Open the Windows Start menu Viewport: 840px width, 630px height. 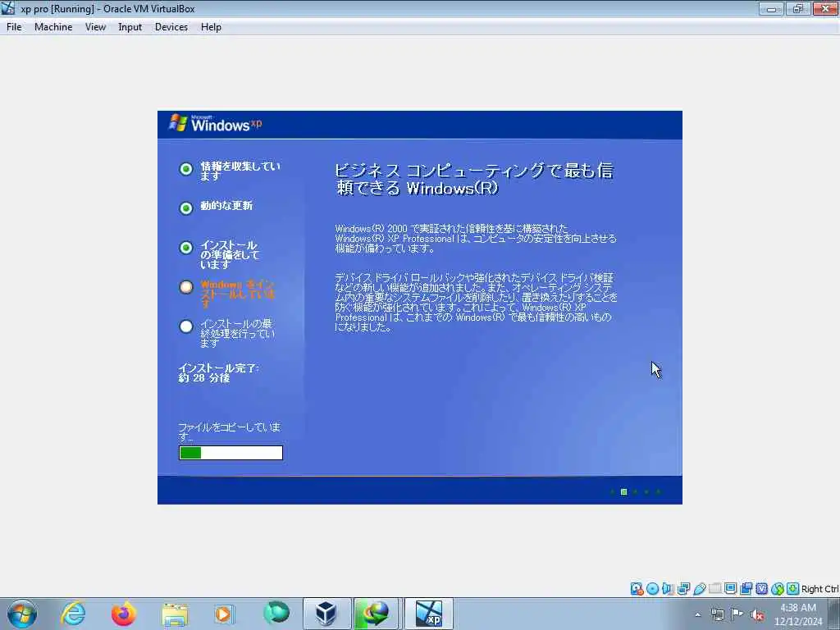pos(22,614)
